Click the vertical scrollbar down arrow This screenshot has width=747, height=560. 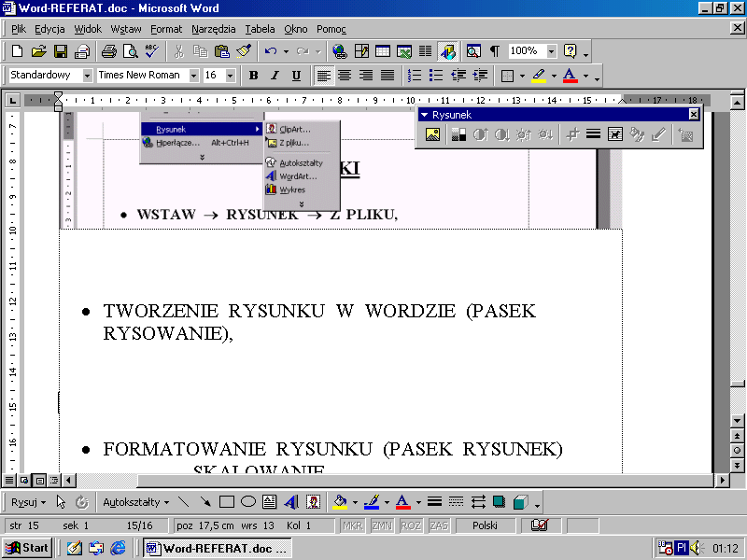pyautogui.click(x=738, y=421)
